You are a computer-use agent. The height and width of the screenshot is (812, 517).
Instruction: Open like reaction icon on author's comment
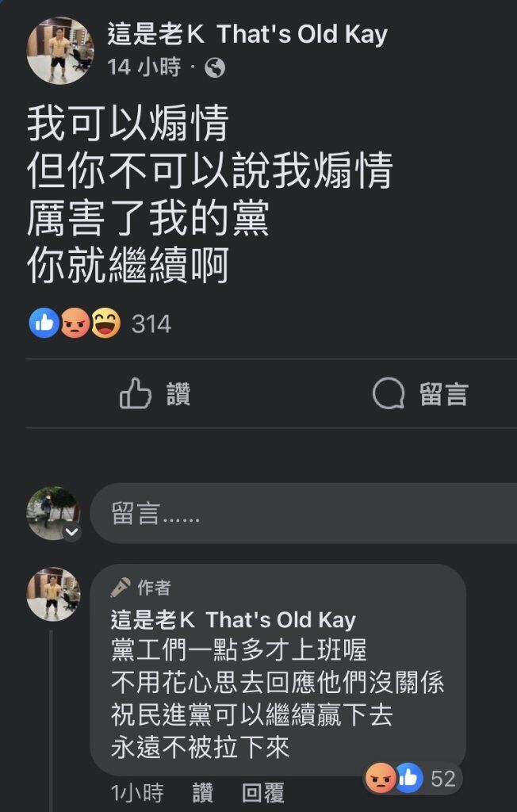coord(409,779)
